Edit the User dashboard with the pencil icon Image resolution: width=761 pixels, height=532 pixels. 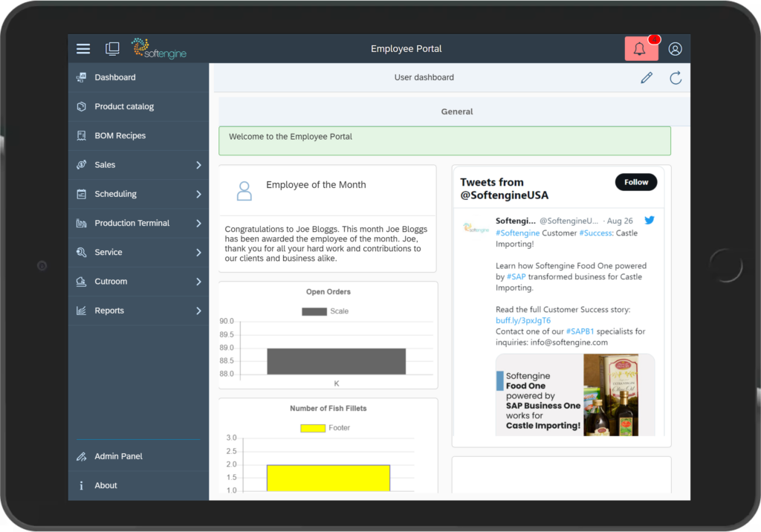tap(646, 77)
